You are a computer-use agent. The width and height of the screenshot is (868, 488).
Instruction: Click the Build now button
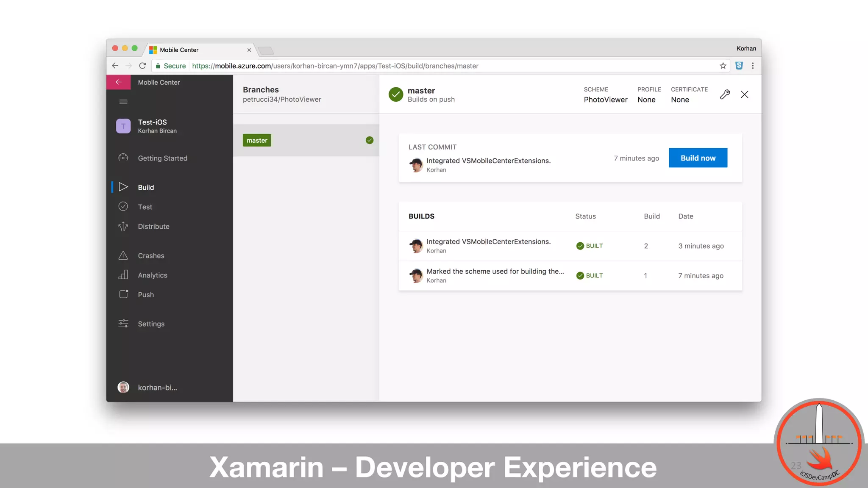(x=698, y=158)
